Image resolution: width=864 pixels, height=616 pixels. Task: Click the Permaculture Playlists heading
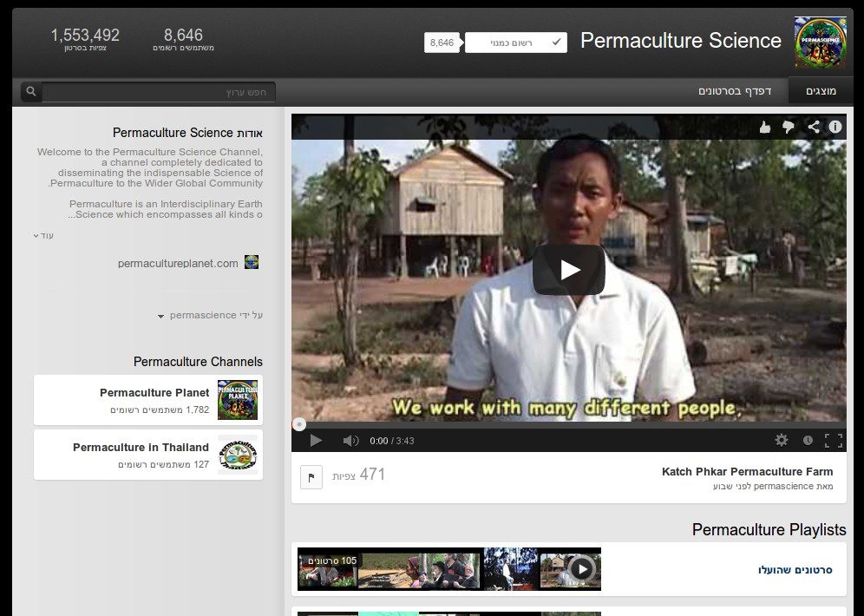pyautogui.click(x=769, y=529)
